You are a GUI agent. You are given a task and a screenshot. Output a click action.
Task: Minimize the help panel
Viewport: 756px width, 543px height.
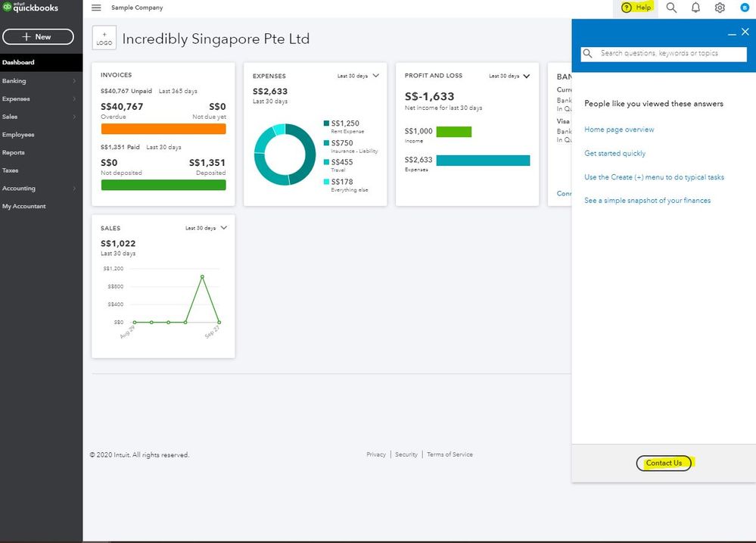[732, 34]
